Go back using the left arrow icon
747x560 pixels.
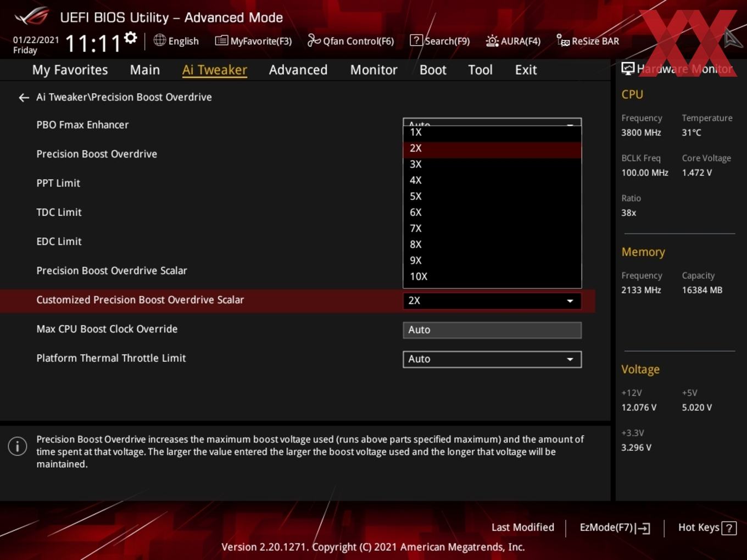point(24,98)
